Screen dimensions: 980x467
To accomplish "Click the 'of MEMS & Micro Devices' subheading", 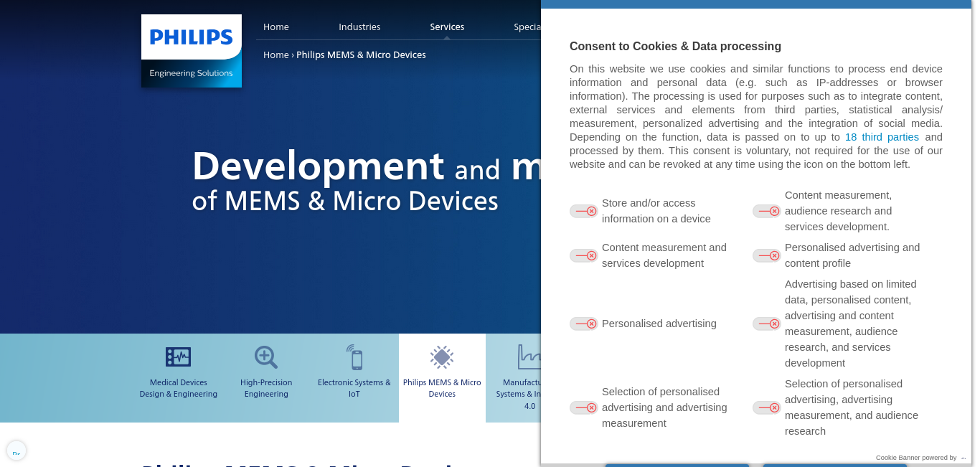I will point(345,201).
